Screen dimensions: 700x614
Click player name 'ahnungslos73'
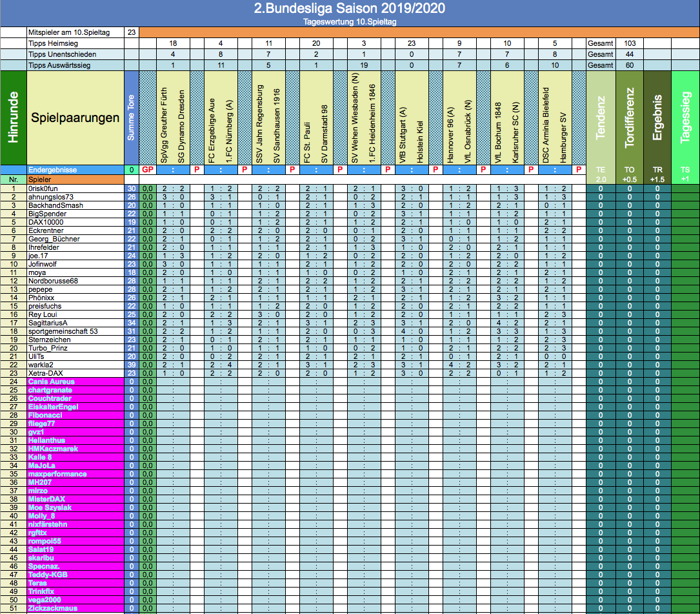click(50, 197)
